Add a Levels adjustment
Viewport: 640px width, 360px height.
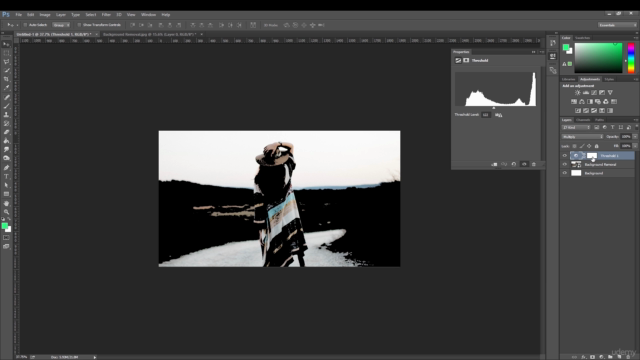click(x=586, y=93)
